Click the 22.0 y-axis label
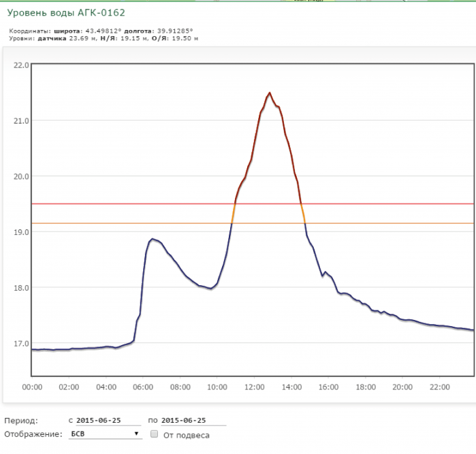476x454 pixels. tap(21, 65)
